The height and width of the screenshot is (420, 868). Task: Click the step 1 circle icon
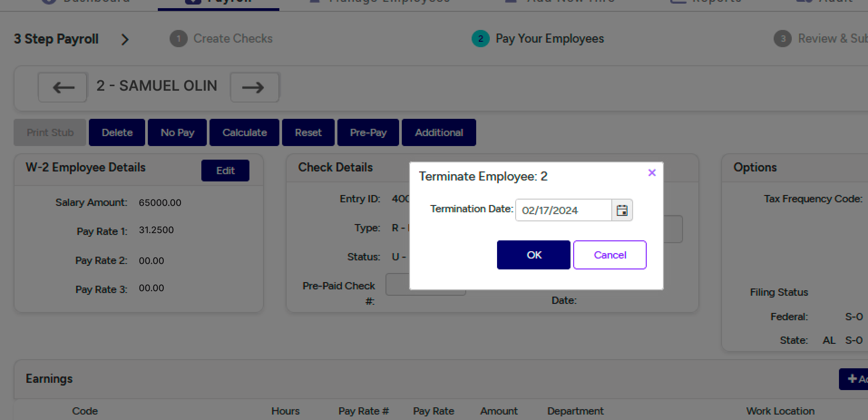179,39
